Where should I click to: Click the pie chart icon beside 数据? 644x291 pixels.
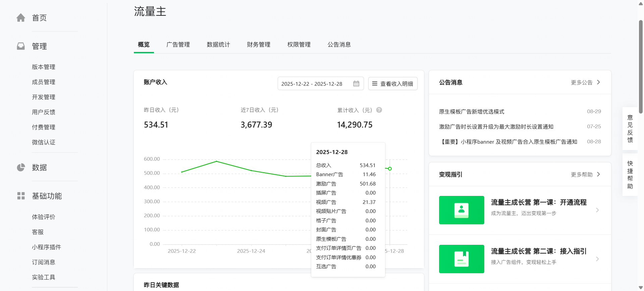pos(21,167)
